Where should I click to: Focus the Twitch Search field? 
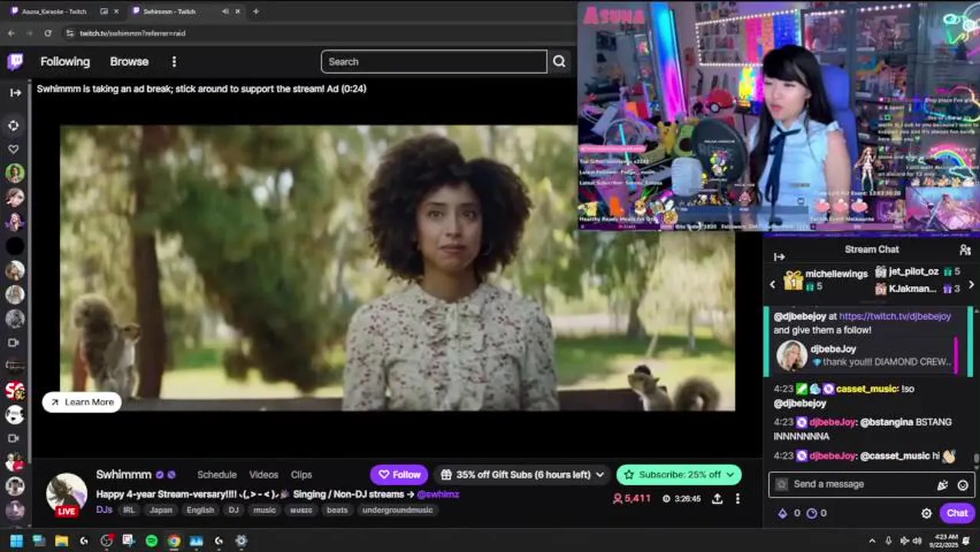pyautogui.click(x=434, y=61)
